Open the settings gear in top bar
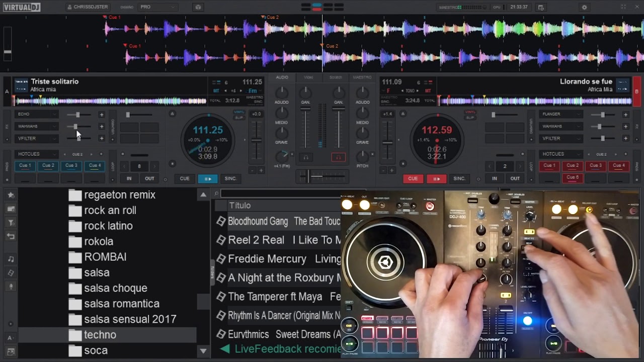This screenshot has width=644, height=362. [584, 7]
